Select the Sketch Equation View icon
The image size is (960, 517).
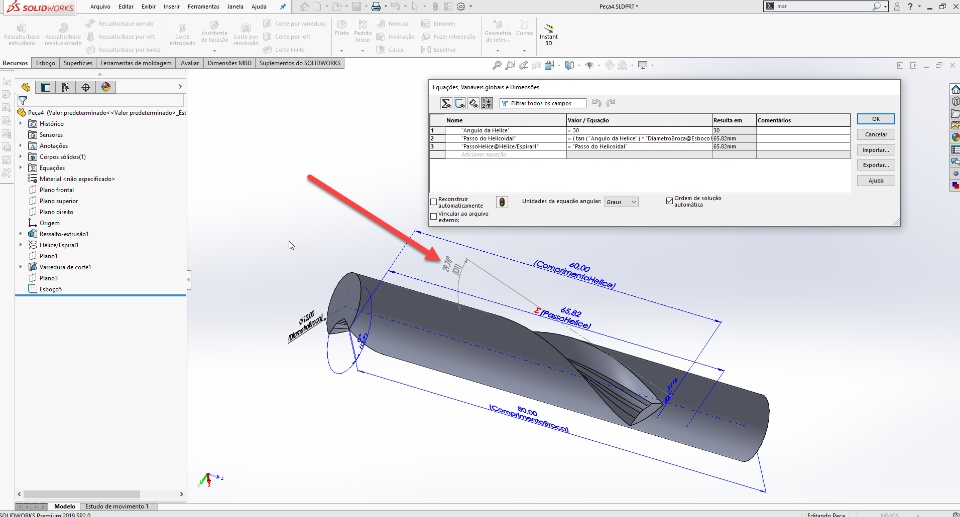(460, 103)
